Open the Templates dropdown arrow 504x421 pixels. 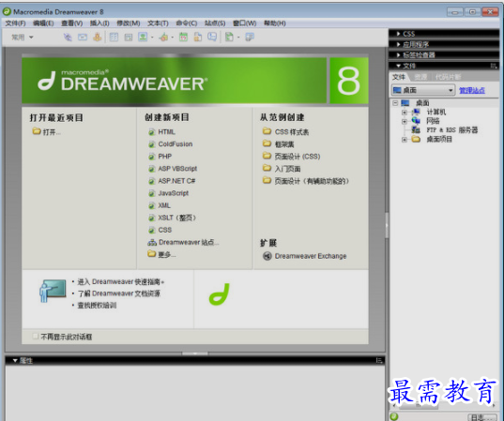tap(238, 38)
